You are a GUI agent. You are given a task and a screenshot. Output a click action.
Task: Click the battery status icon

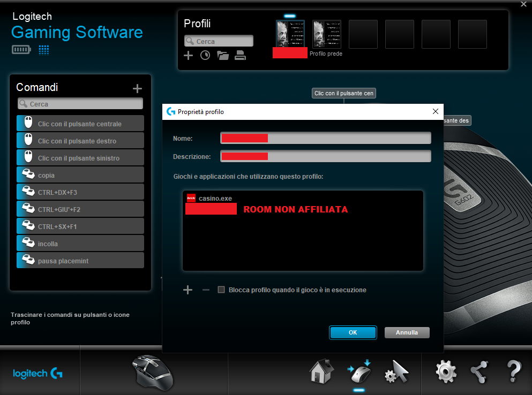(x=21, y=50)
